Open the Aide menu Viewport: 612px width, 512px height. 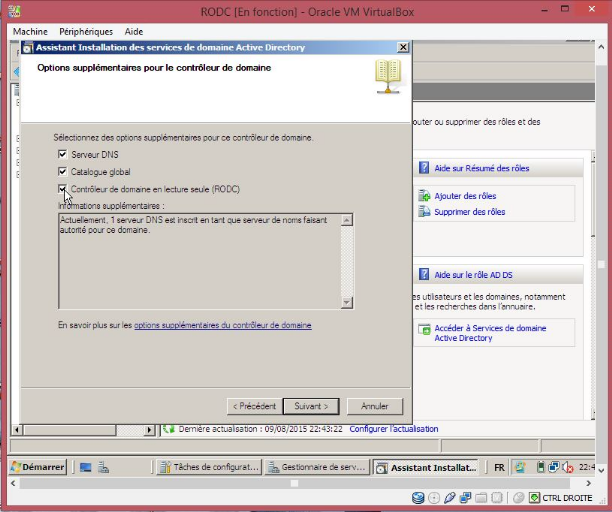tap(134, 32)
